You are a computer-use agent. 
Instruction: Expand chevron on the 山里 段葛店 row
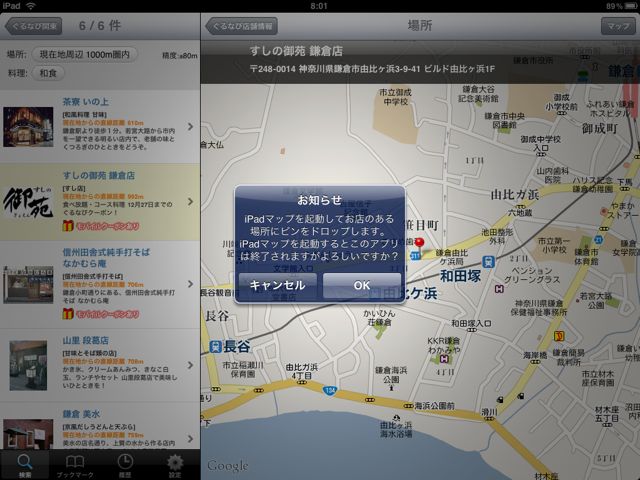(x=191, y=365)
